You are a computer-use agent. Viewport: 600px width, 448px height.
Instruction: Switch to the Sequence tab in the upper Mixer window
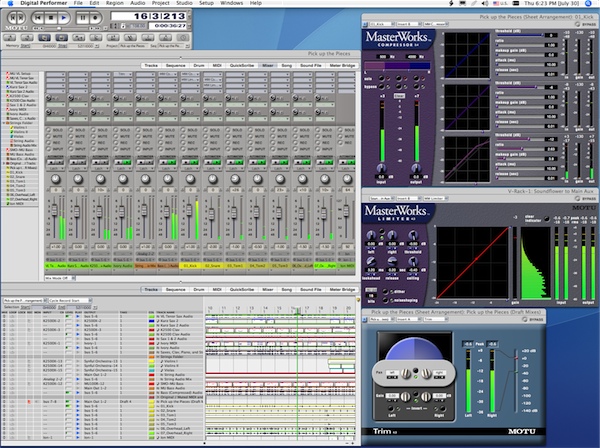coord(175,65)
